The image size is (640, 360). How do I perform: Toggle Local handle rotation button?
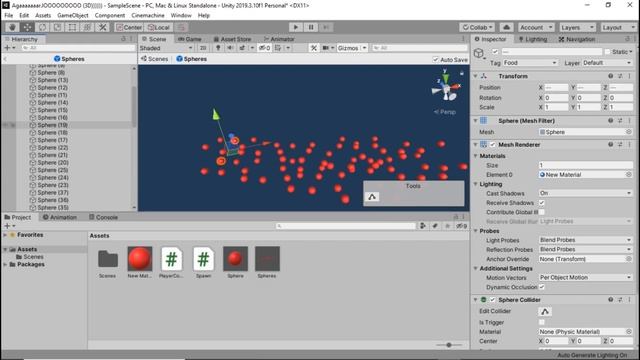[x=158, y=27]
